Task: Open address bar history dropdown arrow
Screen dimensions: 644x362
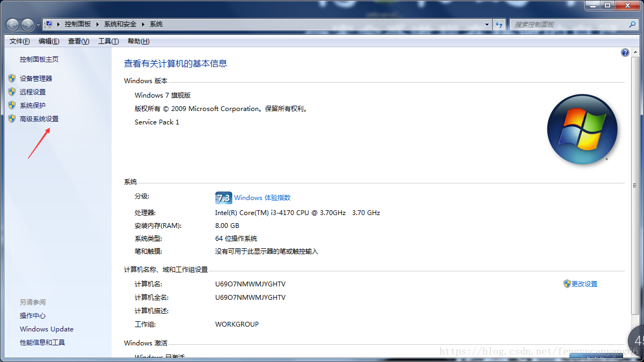Action: [487, 24]
